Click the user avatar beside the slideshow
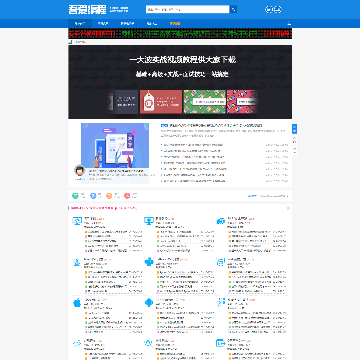This screenshot has height=360, width=360. click(x=79, y=171)
